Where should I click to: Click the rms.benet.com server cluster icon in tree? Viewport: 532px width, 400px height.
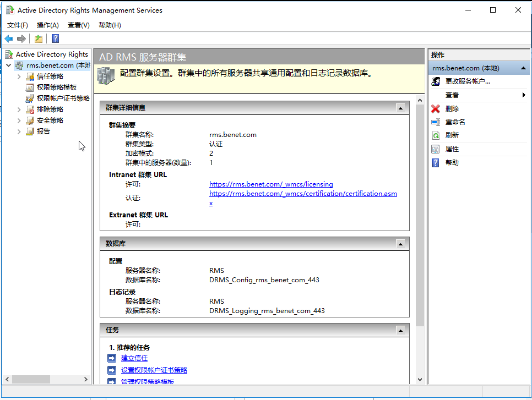click(19, 65)
